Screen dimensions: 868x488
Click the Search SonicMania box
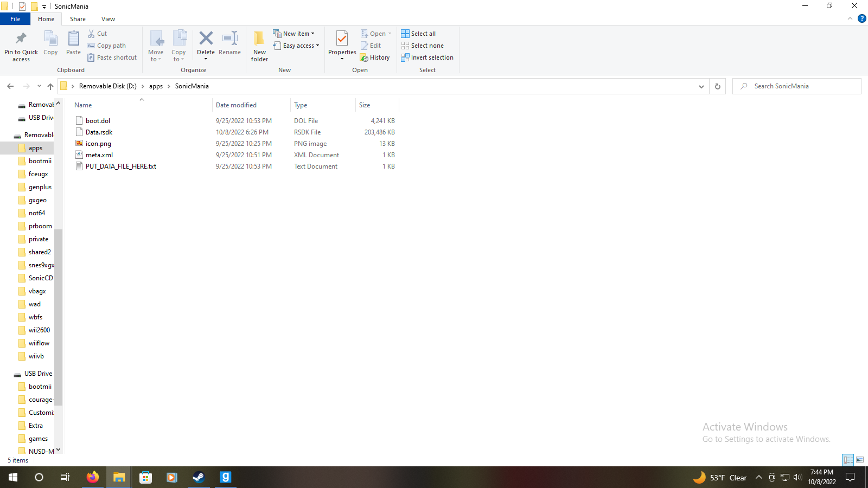point(796,86)
